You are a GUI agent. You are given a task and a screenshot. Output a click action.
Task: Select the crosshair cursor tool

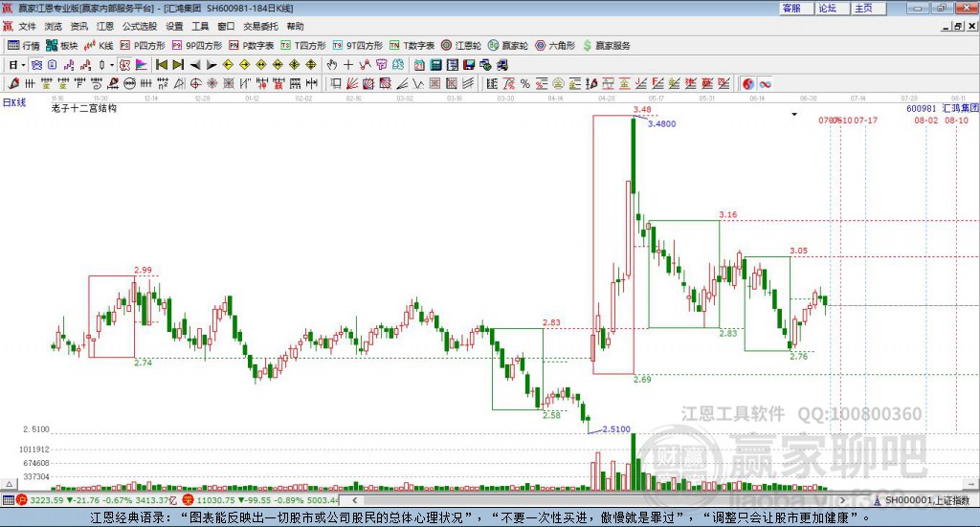coord(348,65)
